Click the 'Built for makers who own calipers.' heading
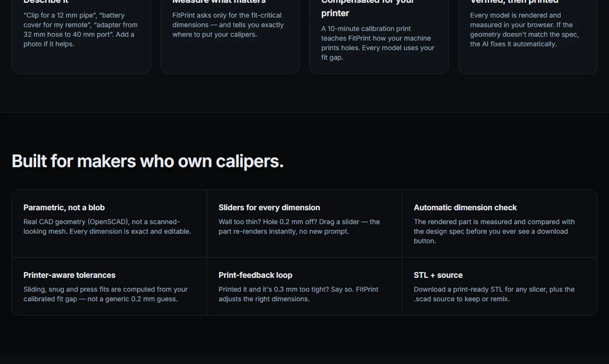 (x=148, y=161)
